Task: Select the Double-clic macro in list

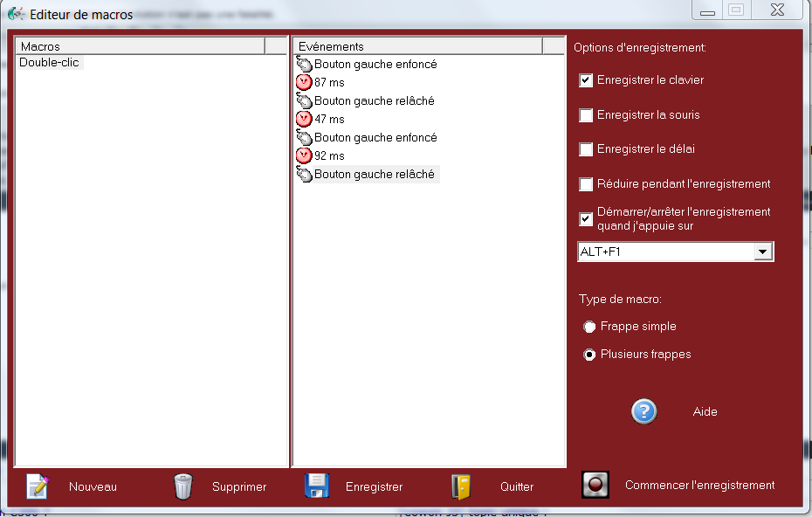Action: point(50,63)
